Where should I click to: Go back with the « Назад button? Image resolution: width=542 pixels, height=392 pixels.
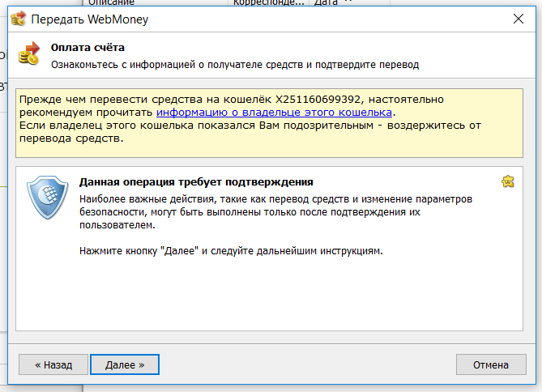(x=53, y=365)
